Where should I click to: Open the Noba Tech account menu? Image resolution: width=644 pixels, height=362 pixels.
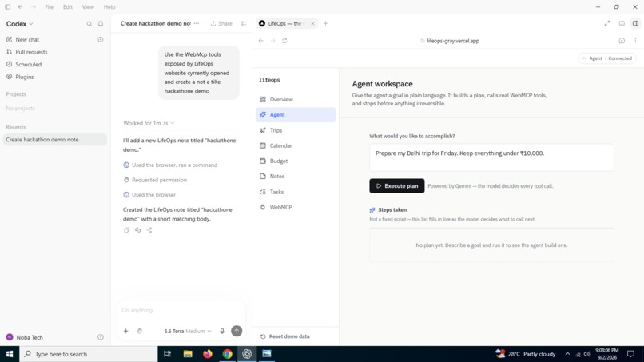coord(25,337)
